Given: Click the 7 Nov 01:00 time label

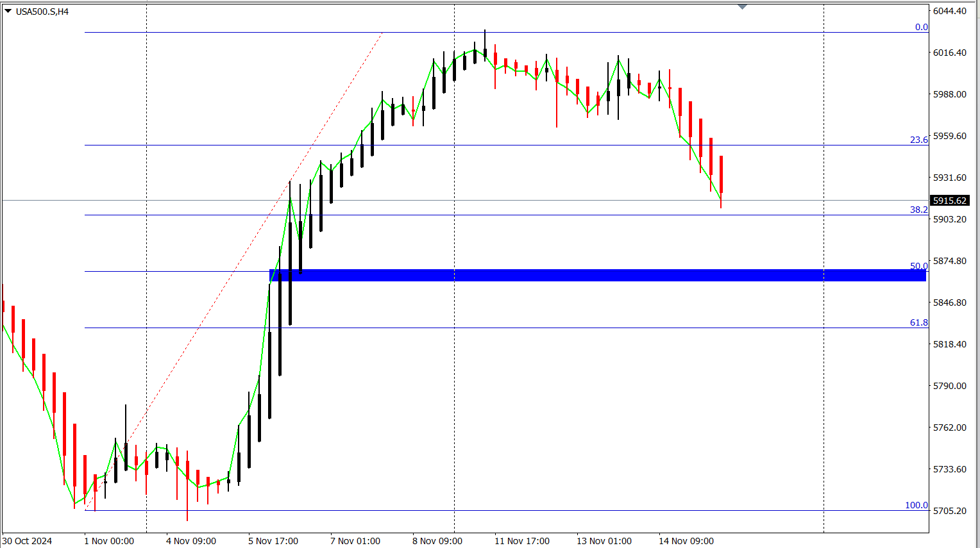Looking at the screenshot, I should click(x=355, y=541).
